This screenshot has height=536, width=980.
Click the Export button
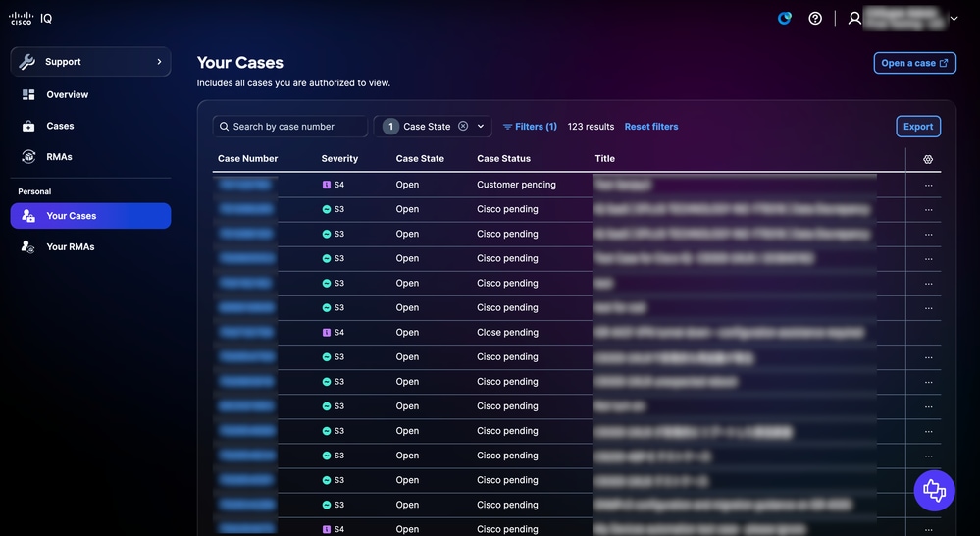[x=918, y=127]
